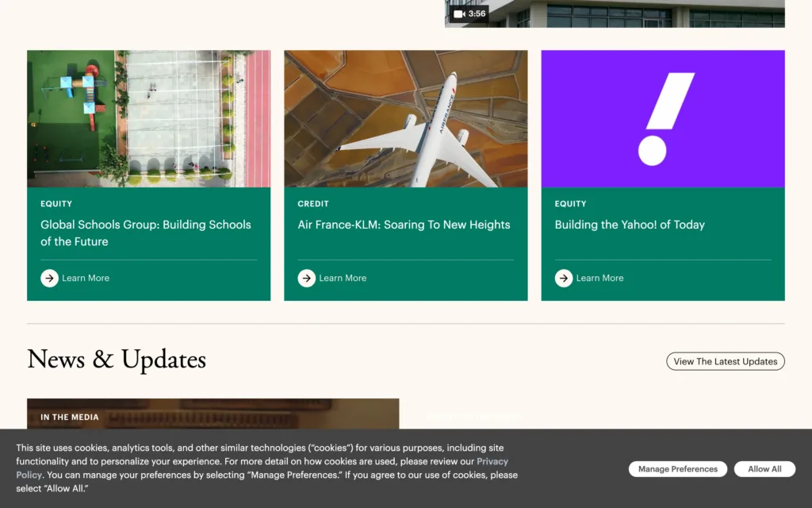The width and height of the screenshot is (812, 508).
Task: Click arrow icon on Yahoo card
Action: pos(564,279)
